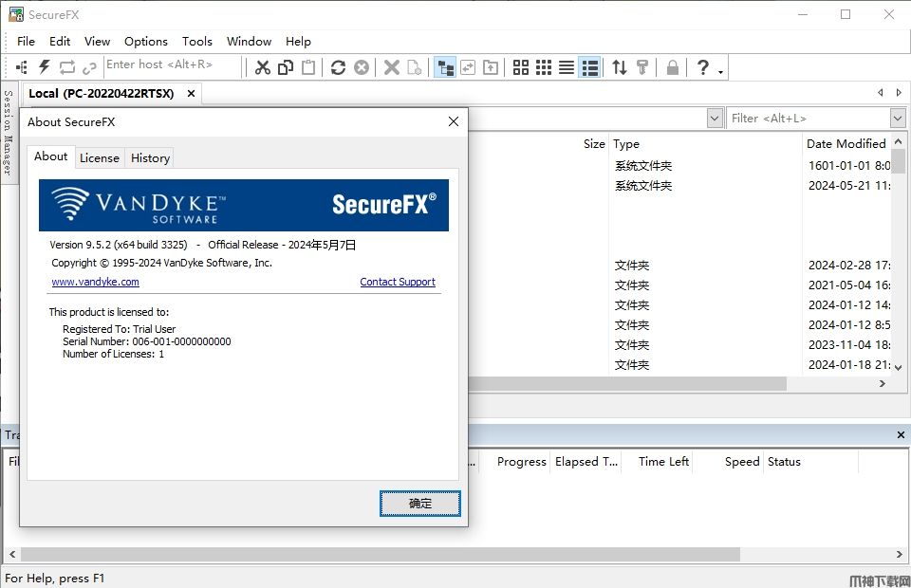
Task: Close the transfer queue panel
Action: click(x=901, y=434)
